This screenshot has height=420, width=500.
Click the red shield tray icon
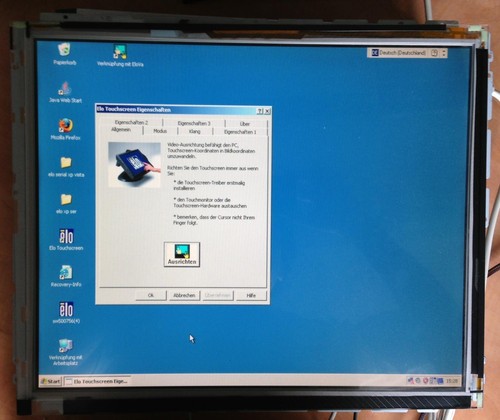coord(426,380)
